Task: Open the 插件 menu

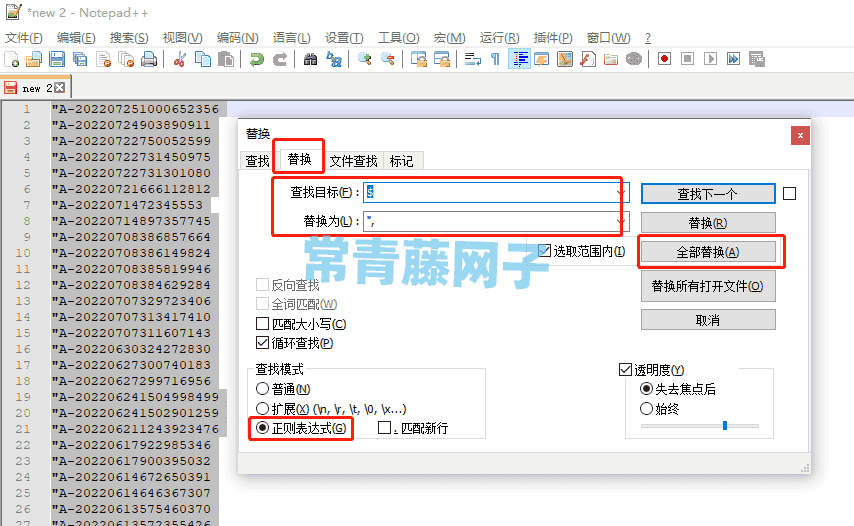Action: click(553, 38)
